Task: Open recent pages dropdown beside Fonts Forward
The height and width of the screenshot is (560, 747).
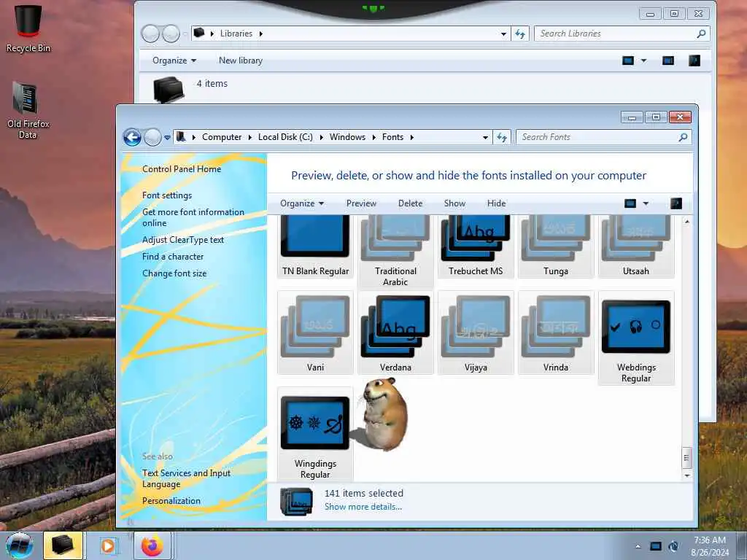Action: click(167, 137)
